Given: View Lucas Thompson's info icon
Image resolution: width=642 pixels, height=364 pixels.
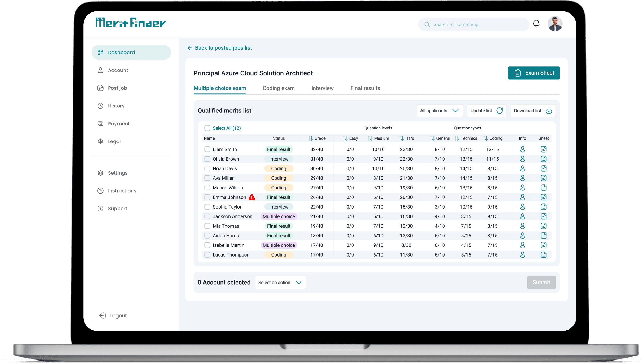Looking at the screenshot, I should (522, 255).
